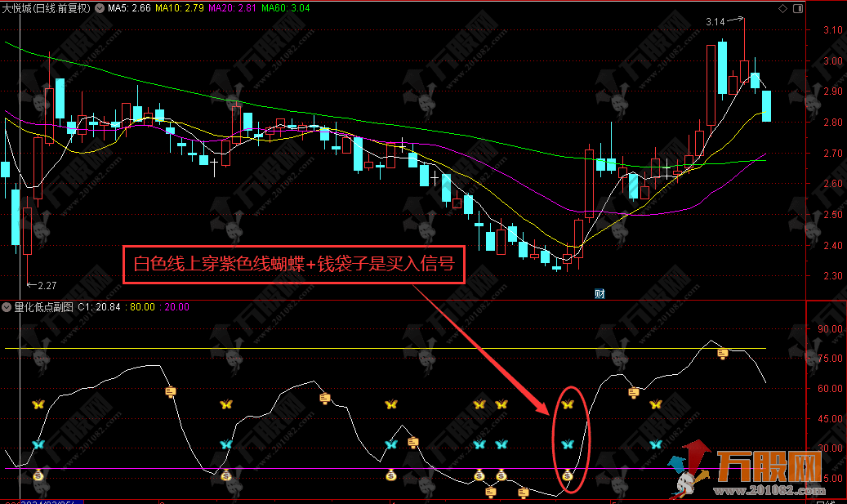Click the second money bag from the left
Screen dimensions: 847x504
click(225, 476)
